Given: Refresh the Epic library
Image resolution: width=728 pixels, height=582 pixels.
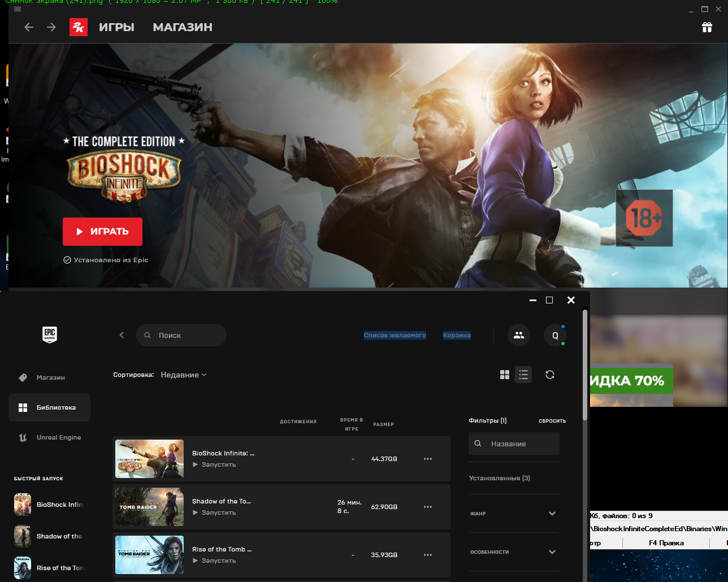Looking at the screenshot, I should 550,375.
